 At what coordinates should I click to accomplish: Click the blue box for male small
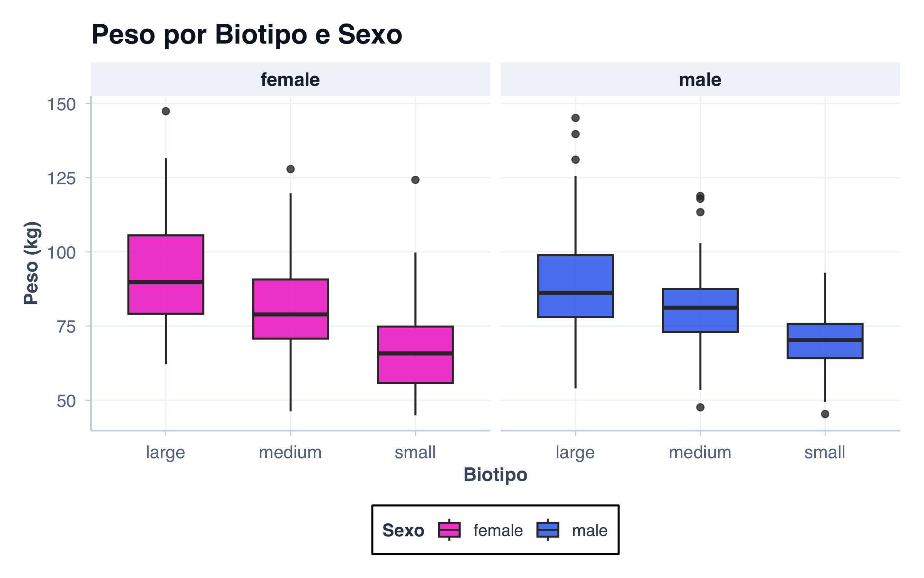click(825, 349)
